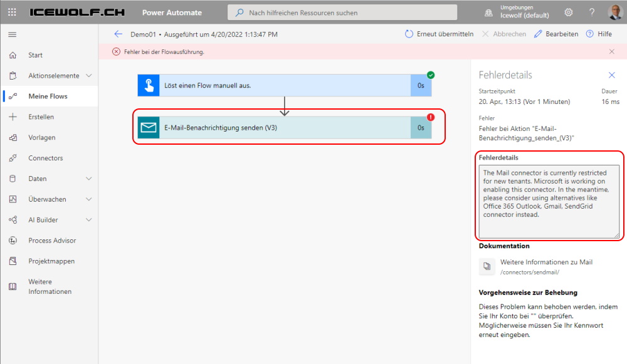Click the ICEWOLF.CH logo
This screenshot has height=364, width=627.
tap(77, 13)
